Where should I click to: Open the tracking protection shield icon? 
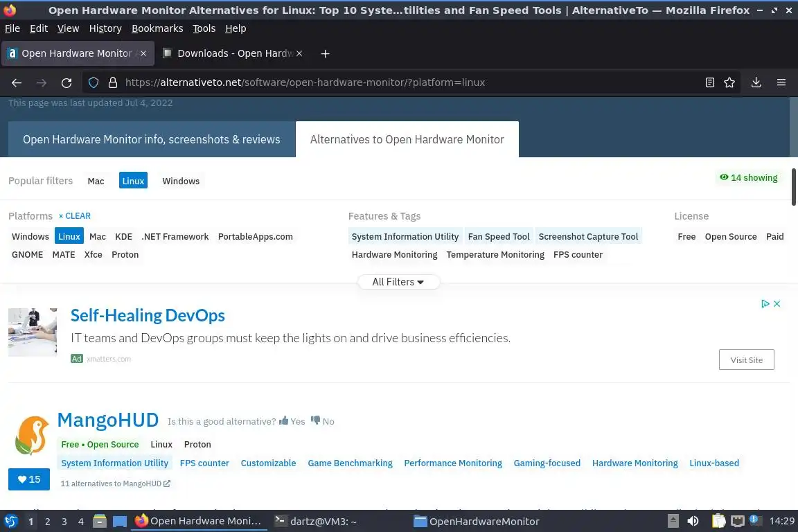[x=94, y=82]
